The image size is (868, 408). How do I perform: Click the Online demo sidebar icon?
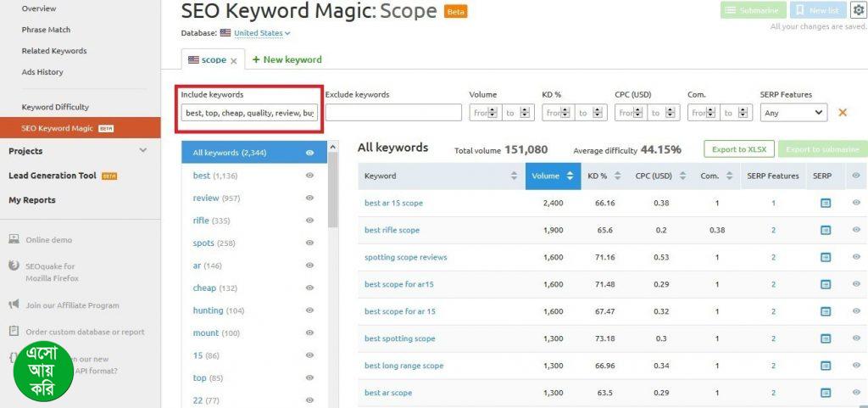tap(14, 240)
